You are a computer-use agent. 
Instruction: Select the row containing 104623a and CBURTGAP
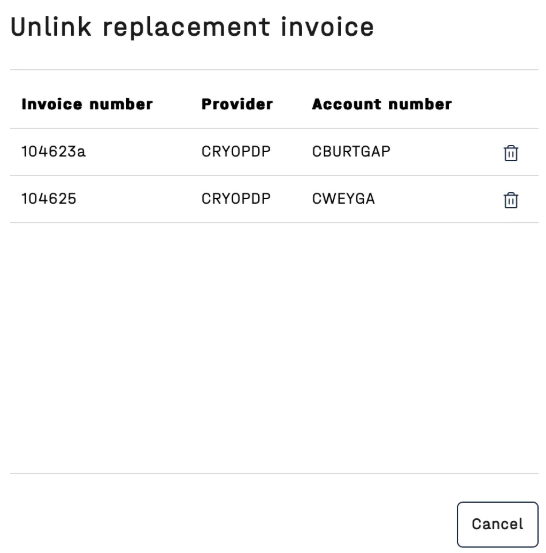pos(274,152)
